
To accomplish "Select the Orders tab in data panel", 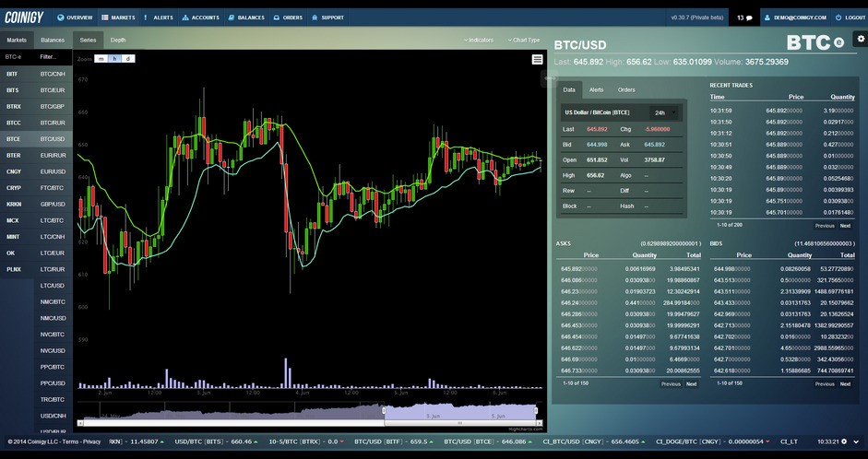I will [x=626, y=89].
